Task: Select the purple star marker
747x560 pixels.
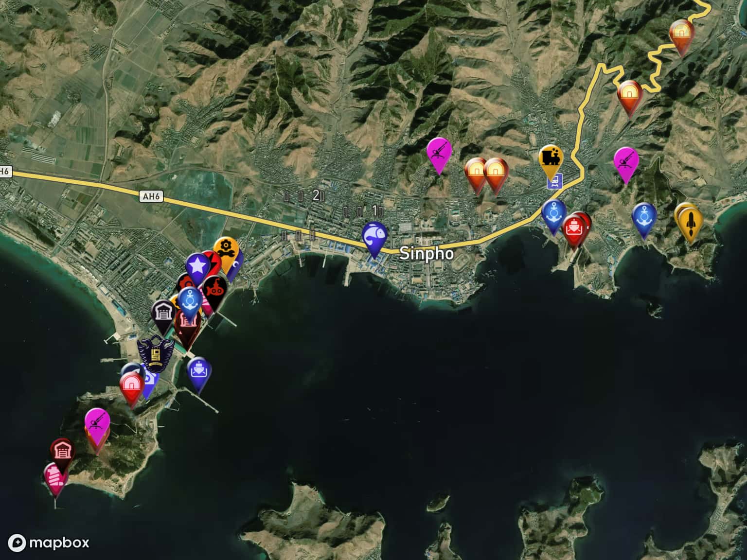Action: [x=197, y=266]
